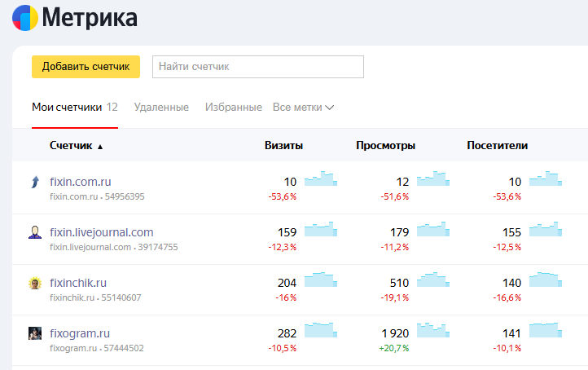Click the page views value 1 920
This screenshot has height=370, width=588.
[x=395, y=333]
